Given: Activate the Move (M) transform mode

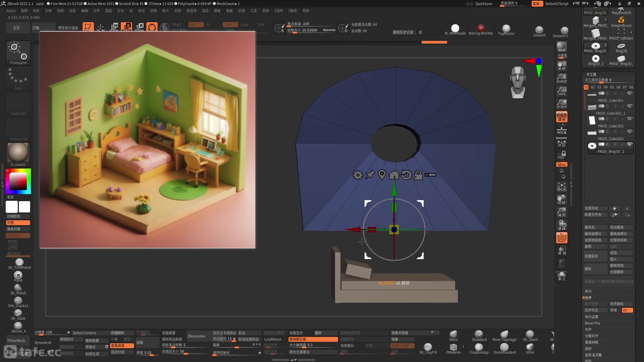Looking at the screenshot, I should [x=114, y=27].
